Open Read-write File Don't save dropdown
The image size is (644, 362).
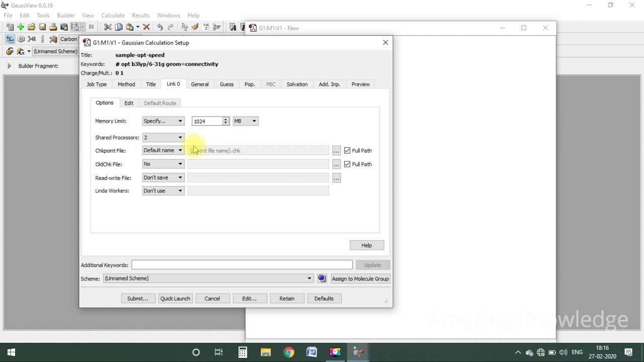pos(164,177)
